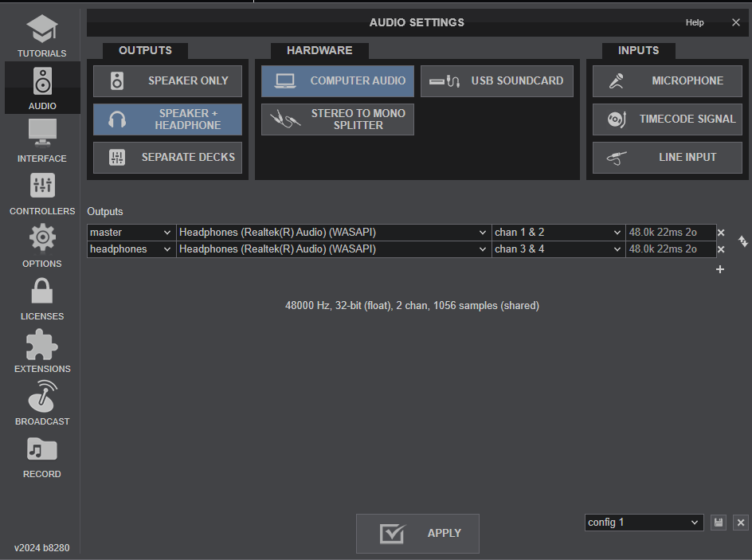This screenshot has height=560, width=752.
Task: Open the chan 3 & 4 channel dropdown
Action: coord(558,249)
